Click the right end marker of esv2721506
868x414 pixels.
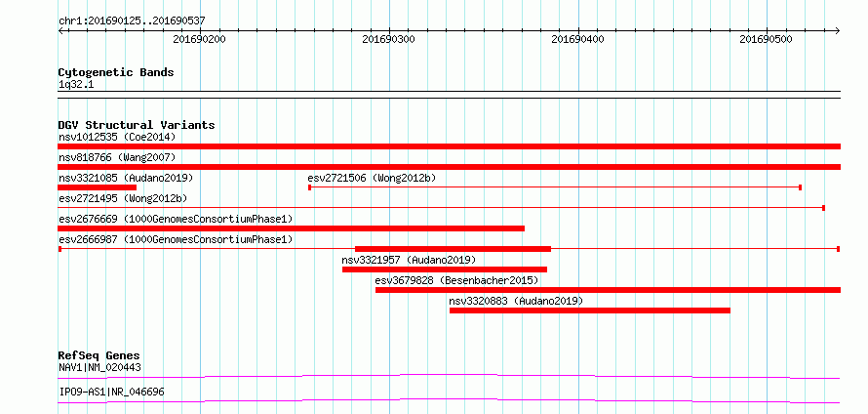click(x=801, y=187)
